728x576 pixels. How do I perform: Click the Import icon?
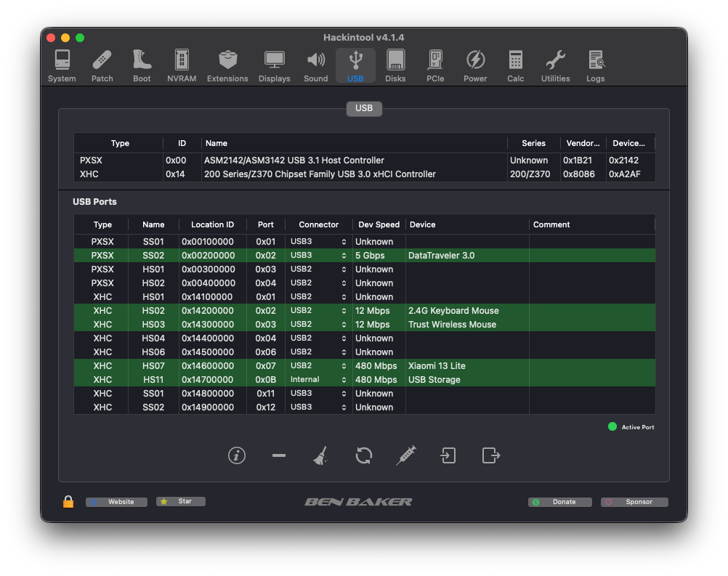click(x=448, y=455)
